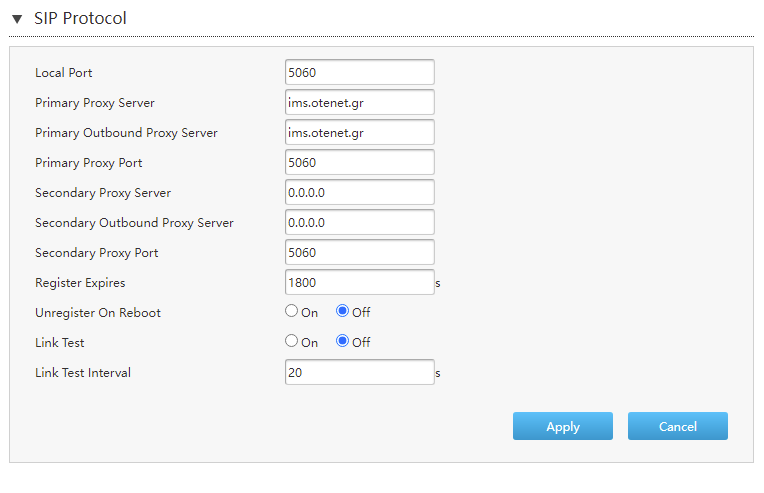Click the Link Test label
The width and height of the screenshot is (764, 493).
pos(59,343)
